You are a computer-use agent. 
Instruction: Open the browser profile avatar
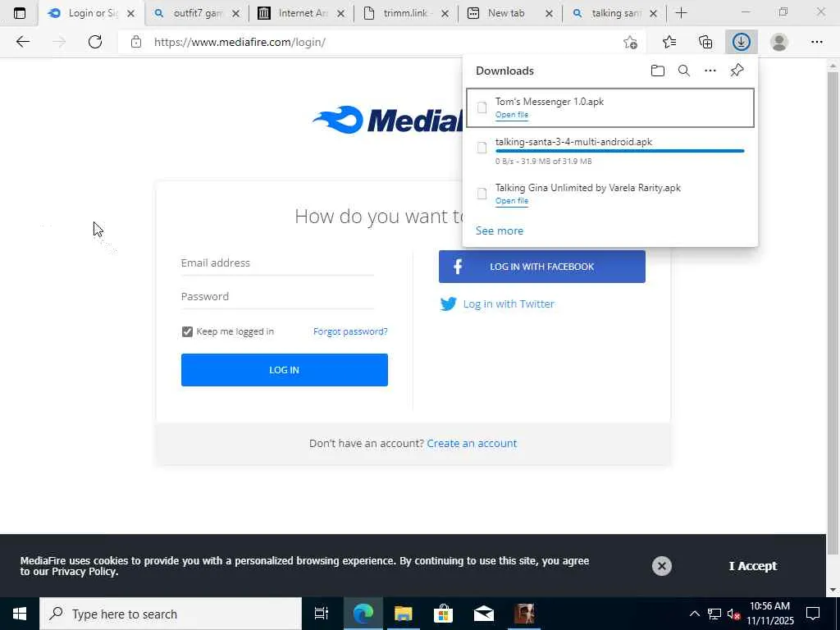point(779,42)
